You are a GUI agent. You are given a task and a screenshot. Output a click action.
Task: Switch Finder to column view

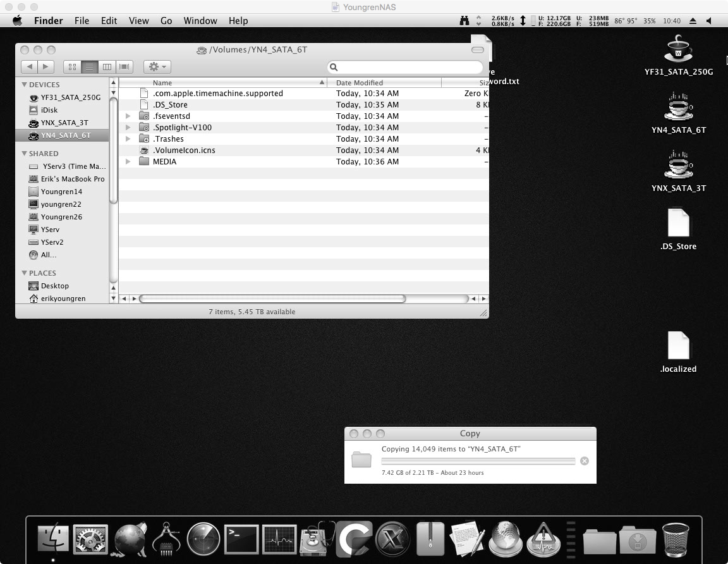click(107, 67)
